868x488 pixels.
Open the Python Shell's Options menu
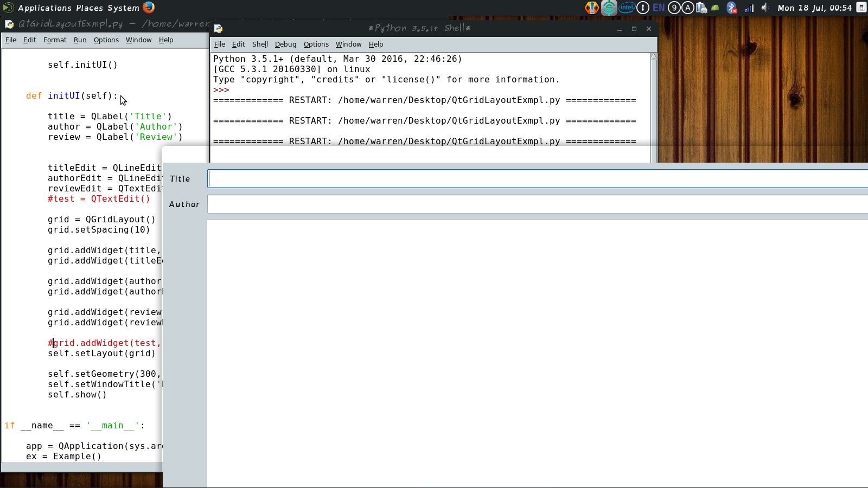tap(316, 44)
